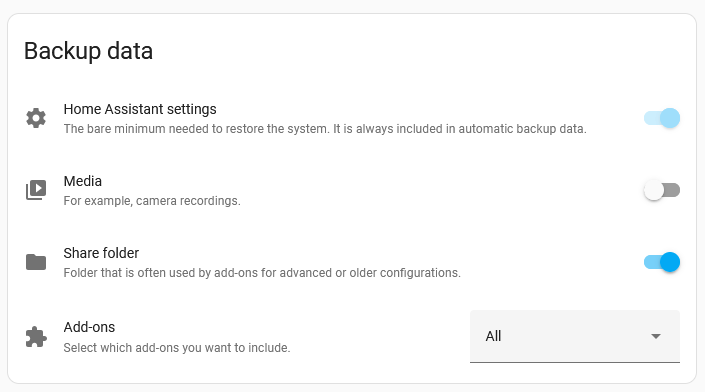The image size is (705, 392).
Task: Click the 'Share folder' label
Action: pos(101,253)
